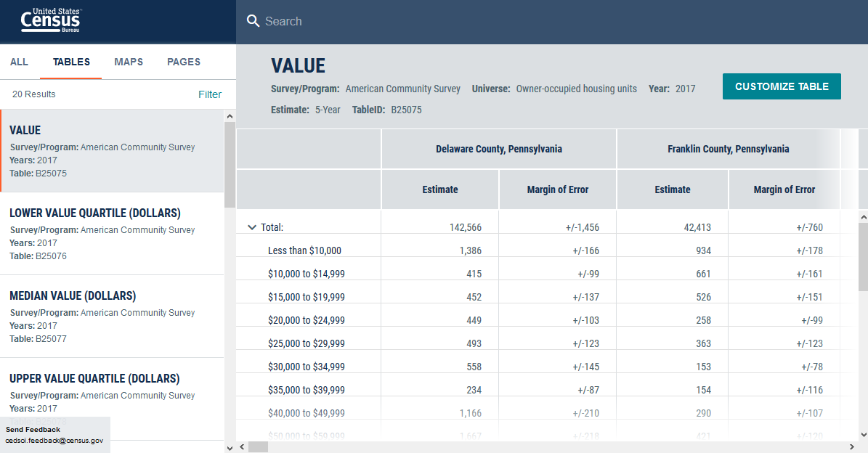868x453 pixels.
Task: Click the table horizontal scrollbar thumb
Action: 258,447
